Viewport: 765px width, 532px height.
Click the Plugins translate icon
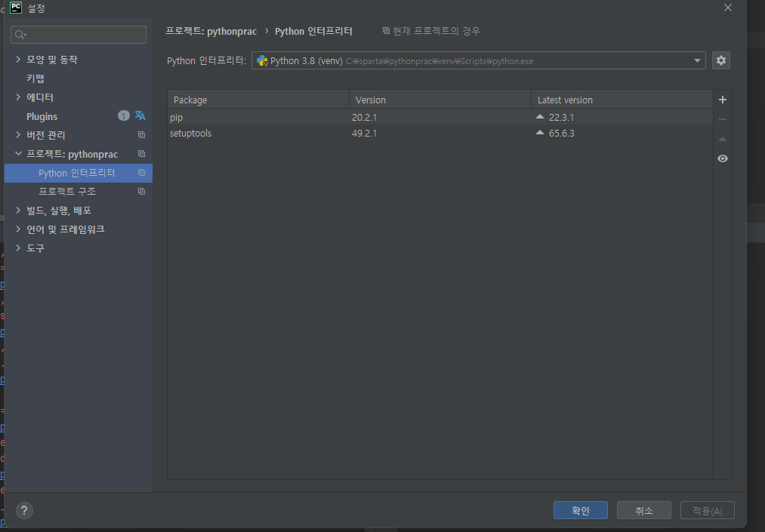140,115
